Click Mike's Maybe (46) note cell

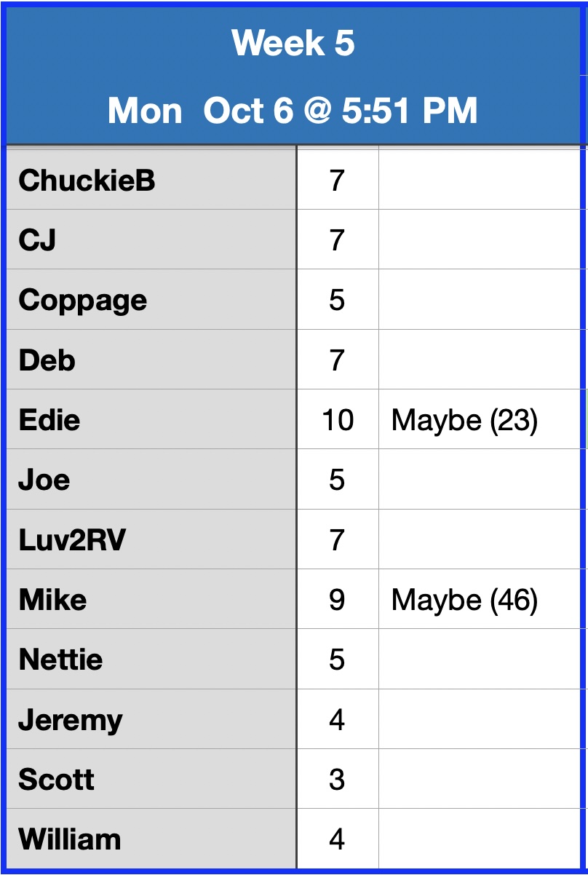tap(464, 600)
